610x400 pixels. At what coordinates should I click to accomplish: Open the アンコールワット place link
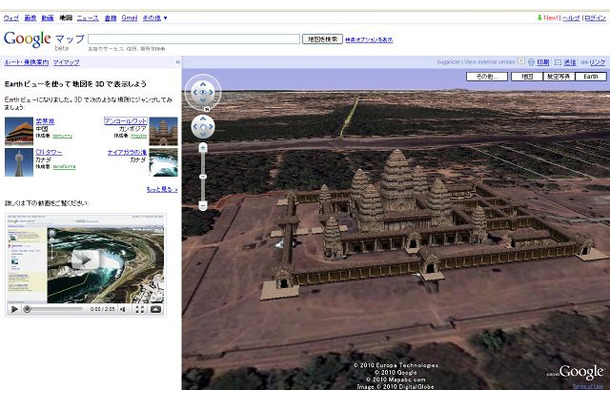pos(126,121)
